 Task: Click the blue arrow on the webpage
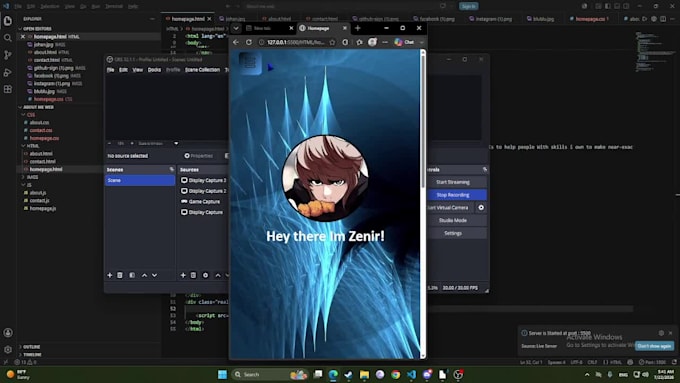point(270,67)
